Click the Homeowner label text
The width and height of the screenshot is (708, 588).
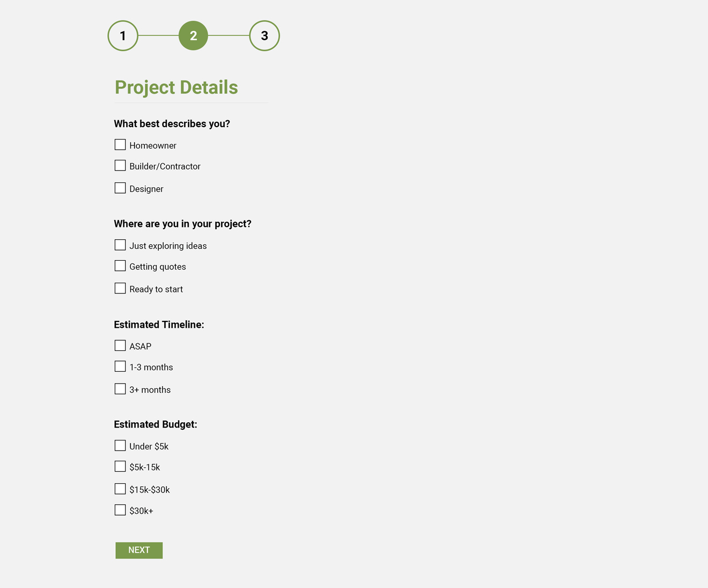(153, 146)
